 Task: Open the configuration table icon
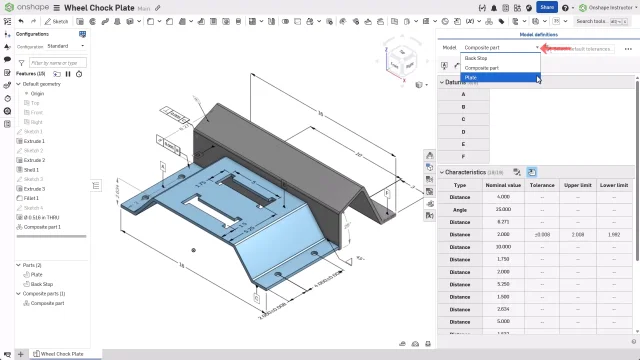click(x=82, y=34)
